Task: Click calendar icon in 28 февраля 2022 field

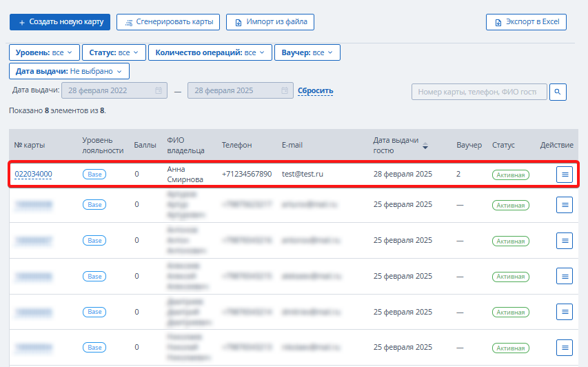Action: click(x=159, y=90)
